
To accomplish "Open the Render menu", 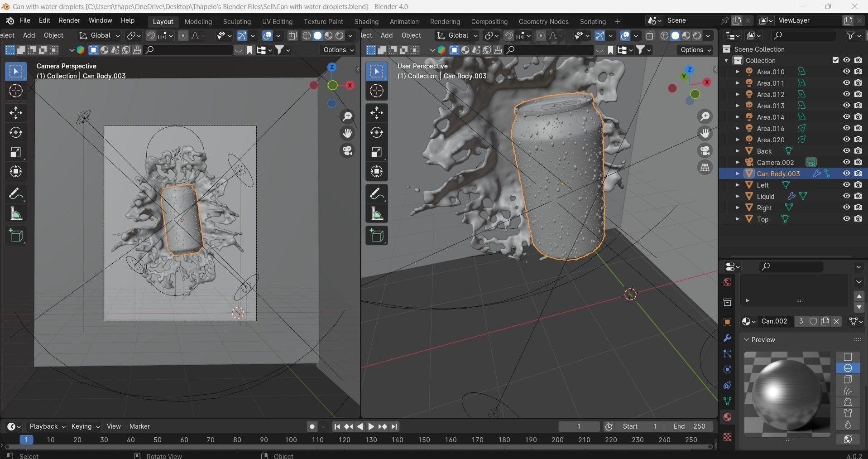I will coord(69,20).
